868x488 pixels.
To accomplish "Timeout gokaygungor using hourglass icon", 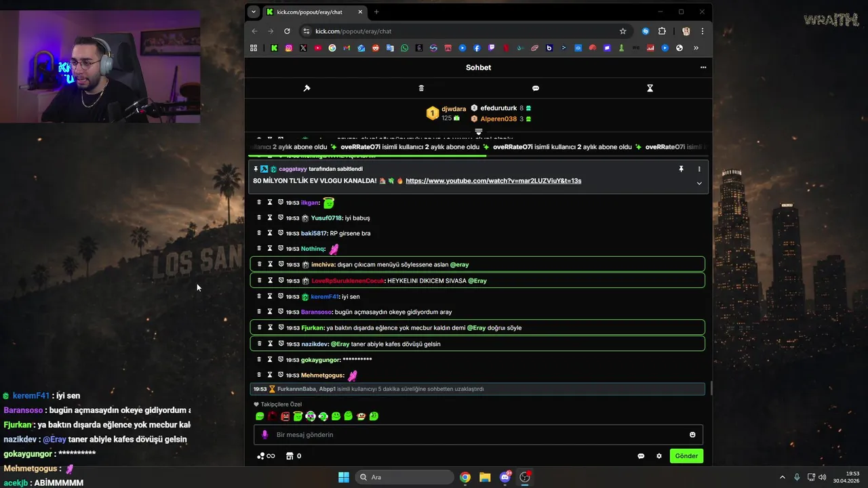I will [x=270, y=359].
